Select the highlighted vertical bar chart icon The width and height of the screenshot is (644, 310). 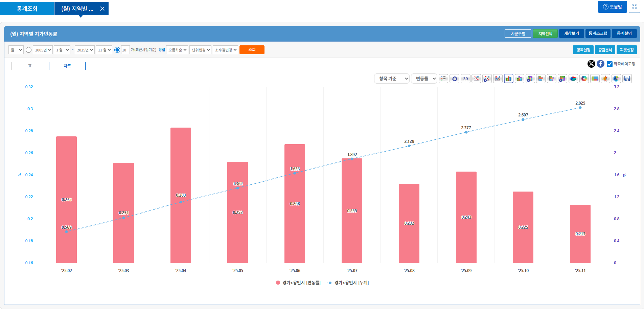click(x=509, y=79)
